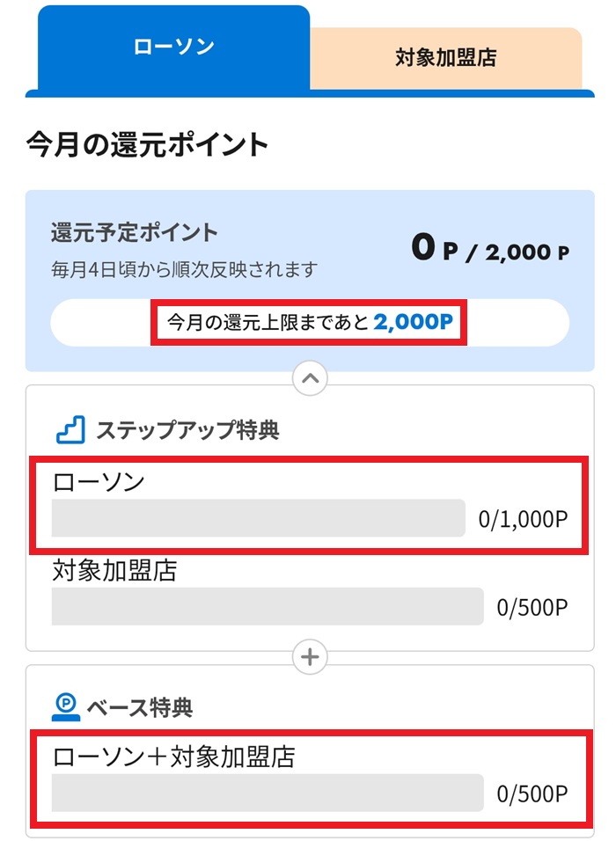Click the ステップアップ特典 section title
Image resolution: width=616 pixels, height=841 pixels.
[x=187, y=429]
